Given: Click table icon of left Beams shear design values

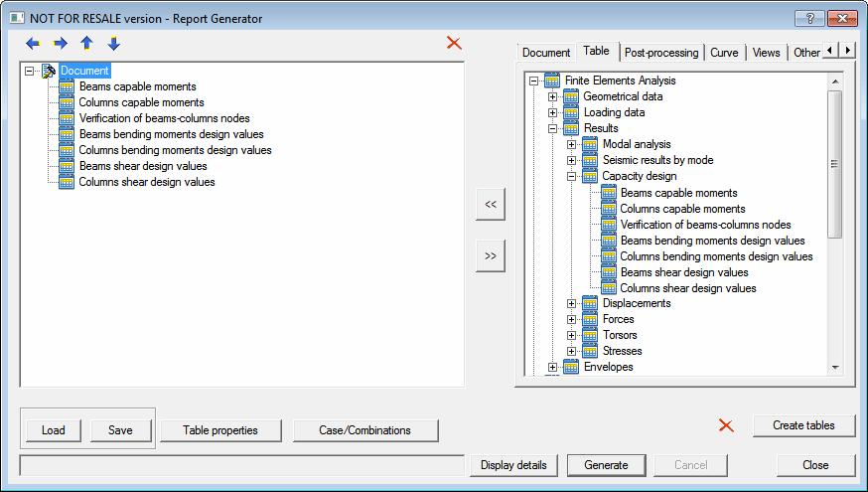Looking at the screenshot, I should (67, 166).
